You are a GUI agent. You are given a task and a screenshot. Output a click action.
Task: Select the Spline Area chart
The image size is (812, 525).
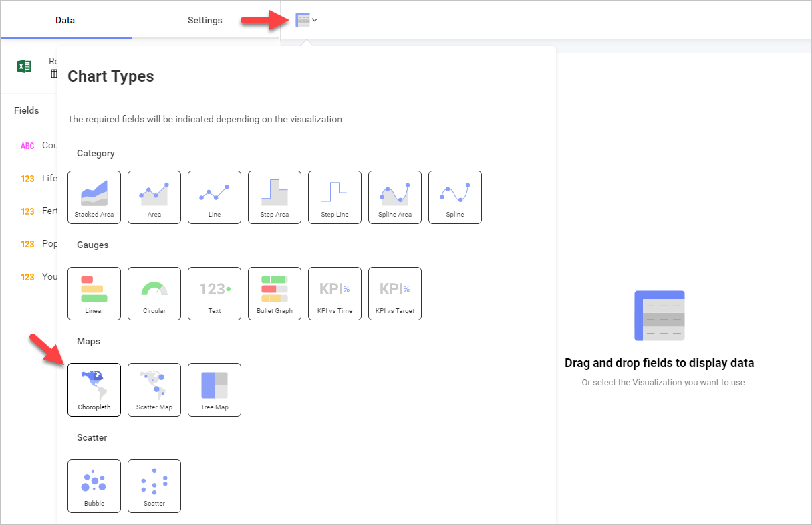[x=395, y=197]
